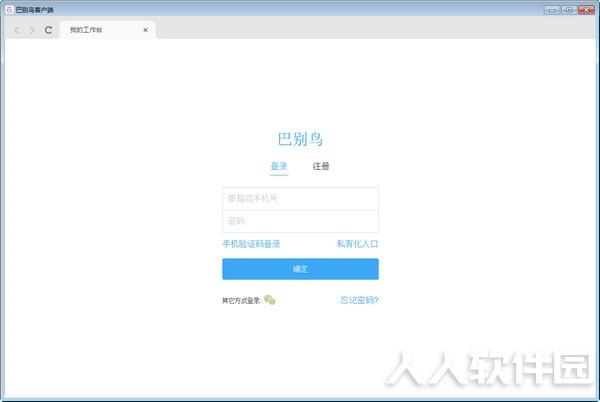Switch to the 登录 tab
600x402 pixels.
(279, 166)
